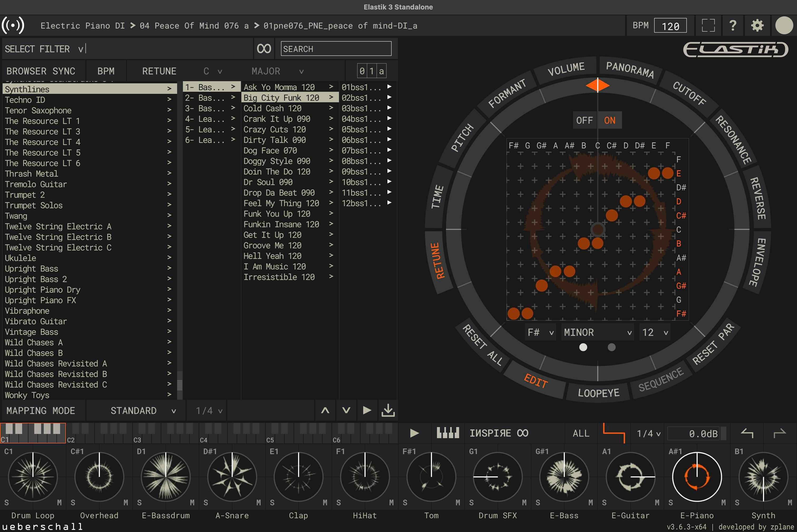Select the E-Bassdrum waveform pad

pyautogui.click(x=166, y=477)
